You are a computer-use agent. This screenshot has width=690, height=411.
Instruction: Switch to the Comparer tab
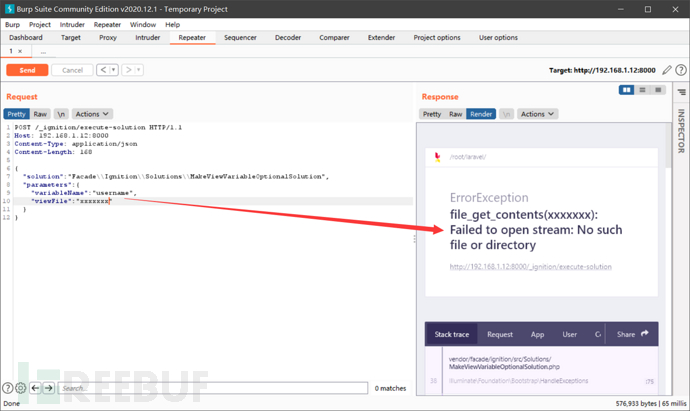point(334,37)
